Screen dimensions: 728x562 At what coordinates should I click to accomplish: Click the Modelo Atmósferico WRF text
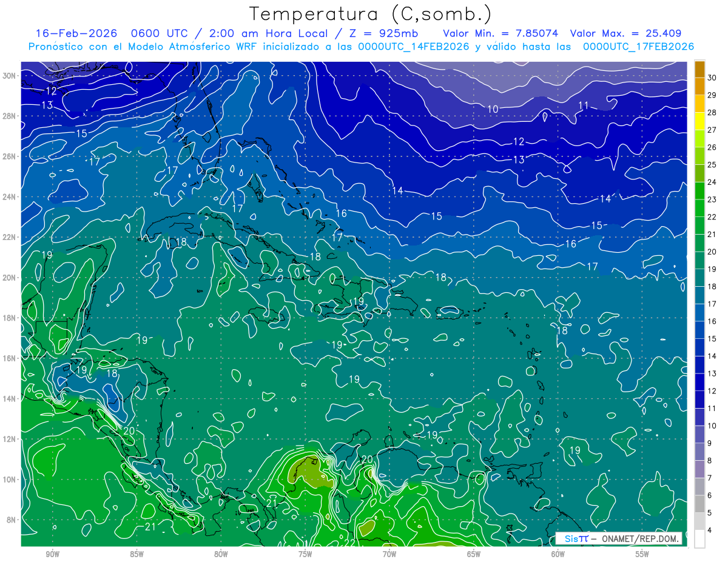[x=185, y=47]
